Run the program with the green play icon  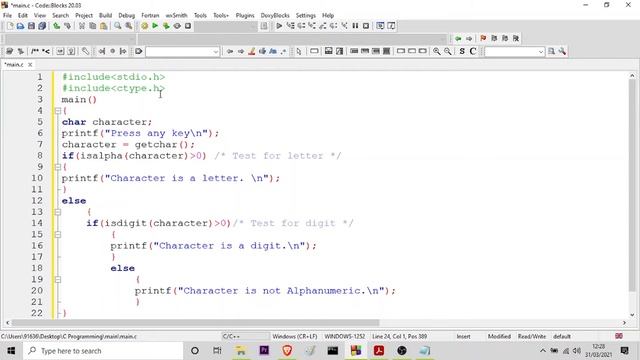(x=155, y=26)
